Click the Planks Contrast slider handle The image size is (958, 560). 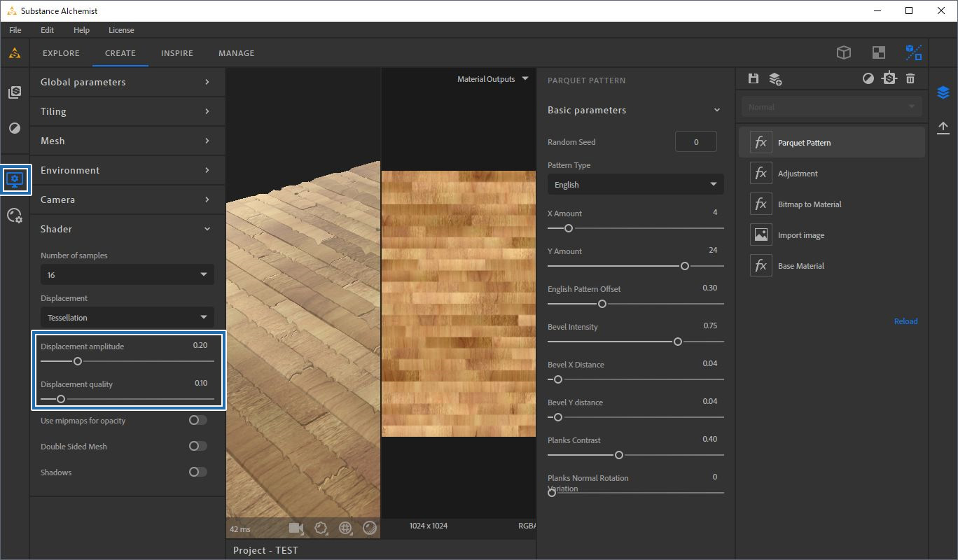pos(618,455)
